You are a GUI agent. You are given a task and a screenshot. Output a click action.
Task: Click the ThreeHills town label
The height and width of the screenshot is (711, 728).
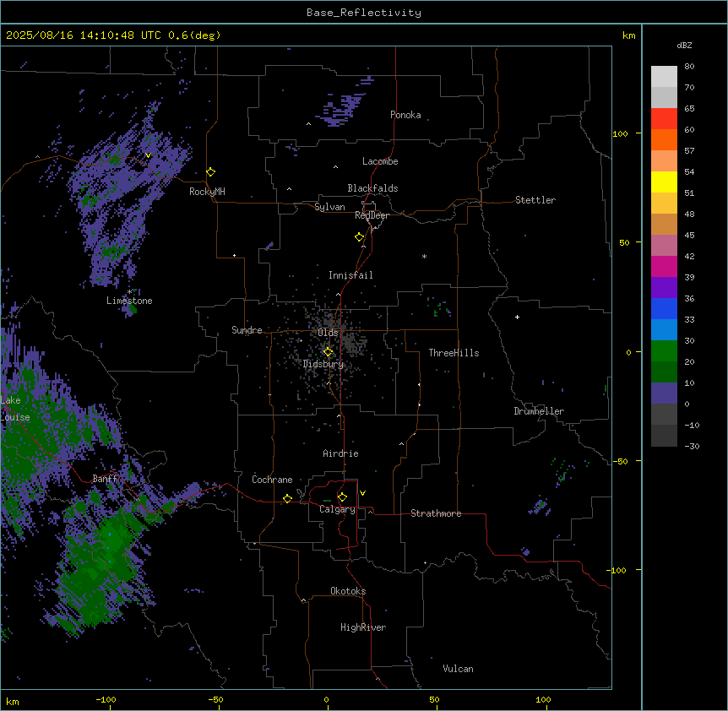coord(454,353)
